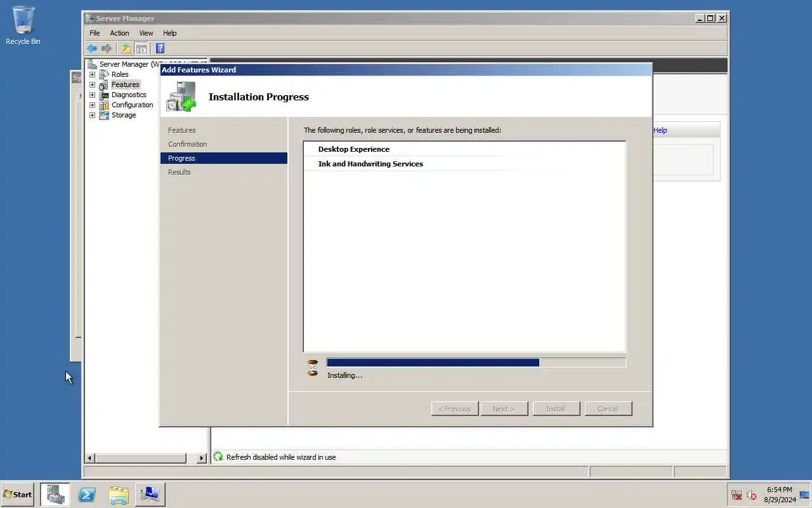Select the Diagnostics node icon in tree
Viewport: 812px width, 508px height.
click(x=104, y=95)
